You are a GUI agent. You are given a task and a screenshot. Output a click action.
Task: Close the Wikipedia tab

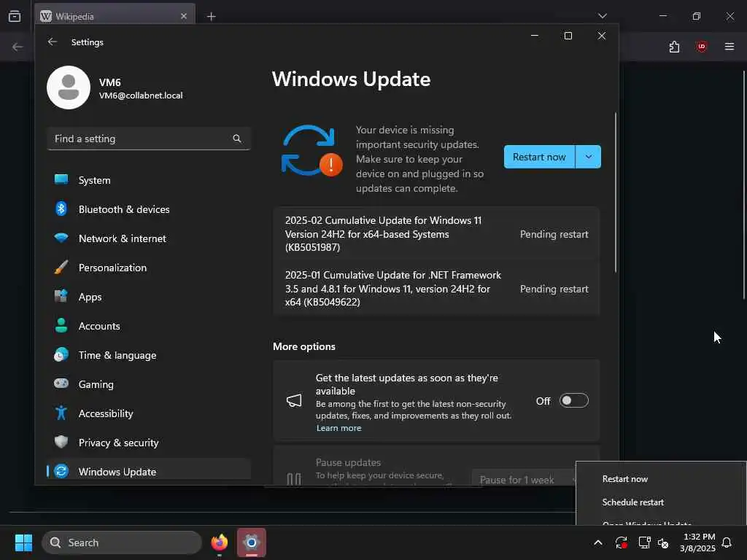point(184,16)
